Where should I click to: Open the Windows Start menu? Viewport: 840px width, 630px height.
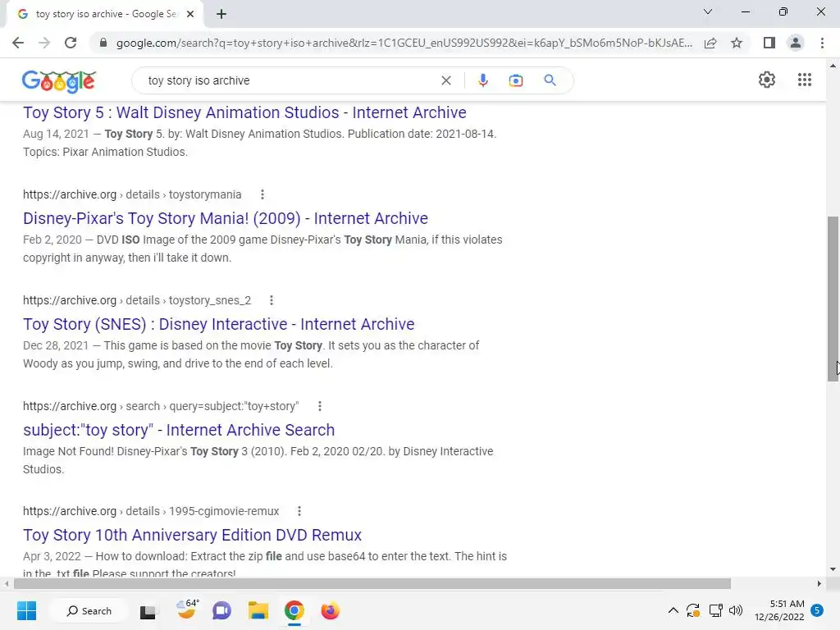point(26,610)
